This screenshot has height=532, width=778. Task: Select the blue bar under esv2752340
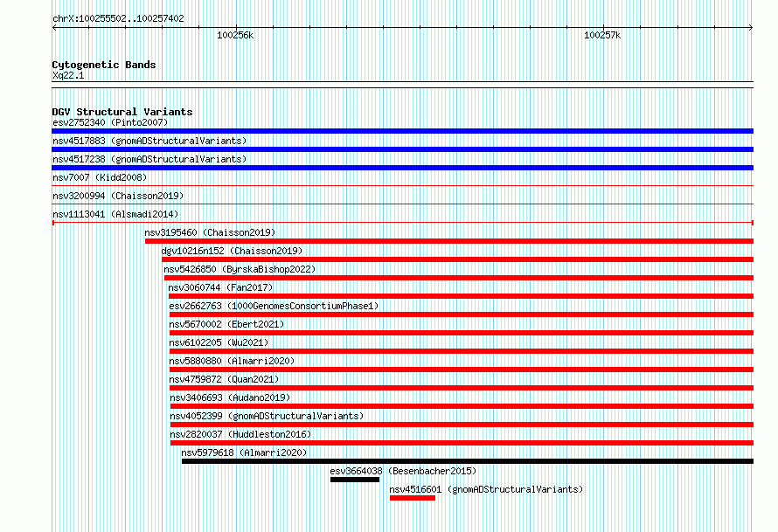402,131
